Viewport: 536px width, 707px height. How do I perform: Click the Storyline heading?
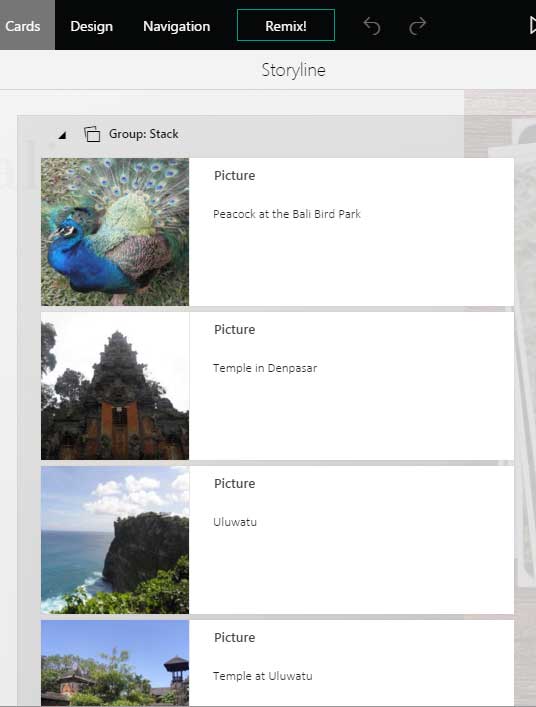[x=293, y=70]
